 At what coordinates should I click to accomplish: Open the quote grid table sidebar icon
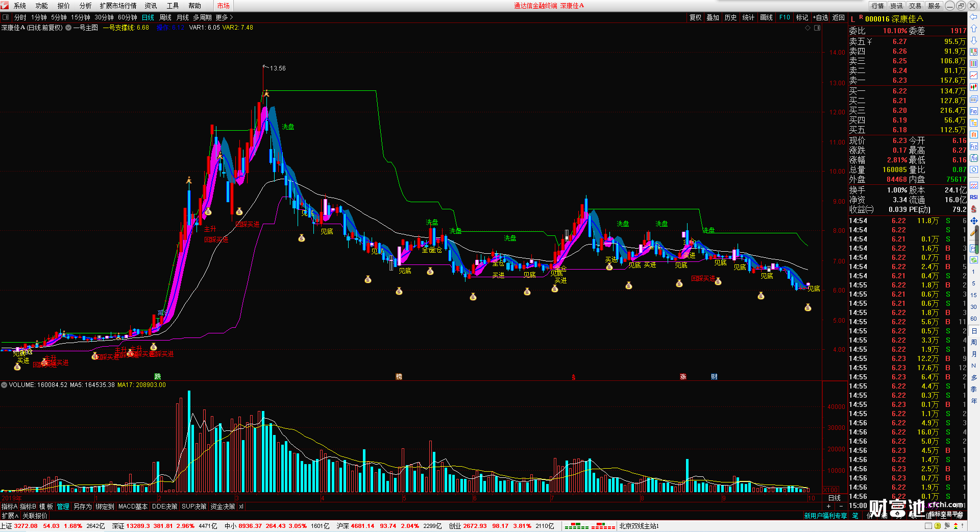[974, 64]
